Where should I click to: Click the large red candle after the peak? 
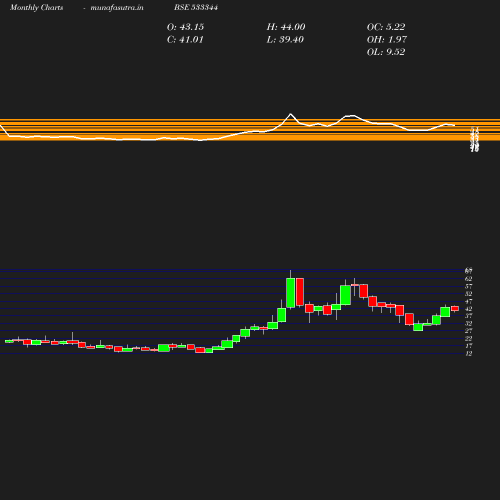tap(300, 292)
